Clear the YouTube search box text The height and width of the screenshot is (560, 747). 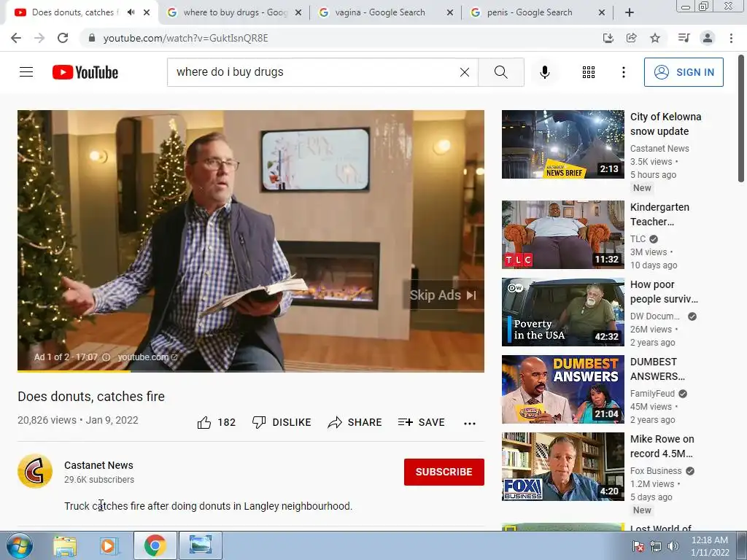click(x=465, y=72)
